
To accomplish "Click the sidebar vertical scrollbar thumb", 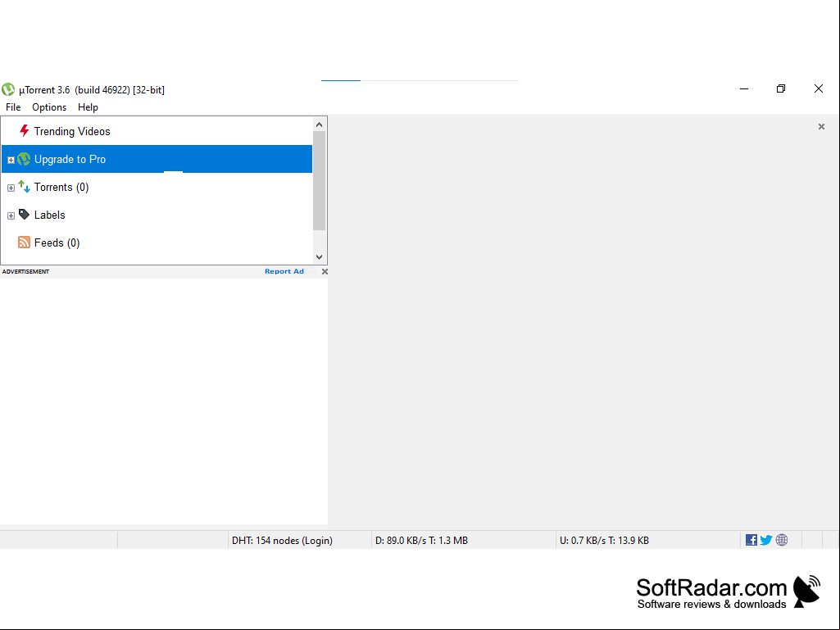I will [x=320, y=180].
